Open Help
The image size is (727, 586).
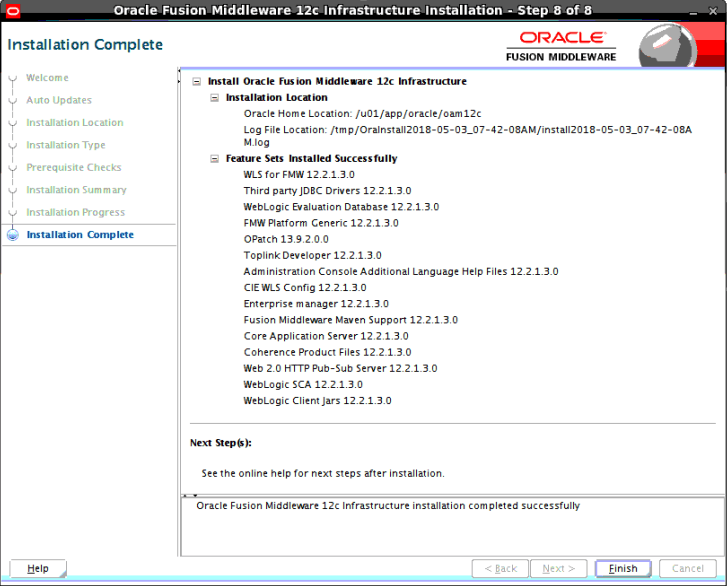[38, 568]
